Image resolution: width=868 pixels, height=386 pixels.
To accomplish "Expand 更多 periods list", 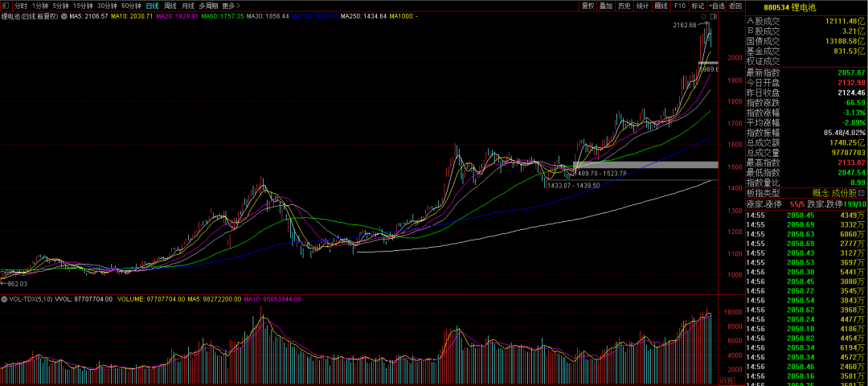I will 230,6.
